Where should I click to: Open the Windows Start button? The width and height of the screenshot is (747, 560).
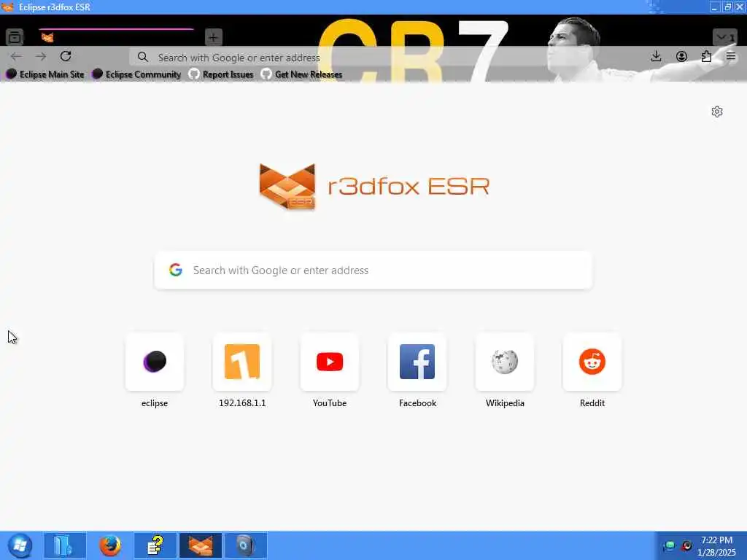[x=20, y=545]
